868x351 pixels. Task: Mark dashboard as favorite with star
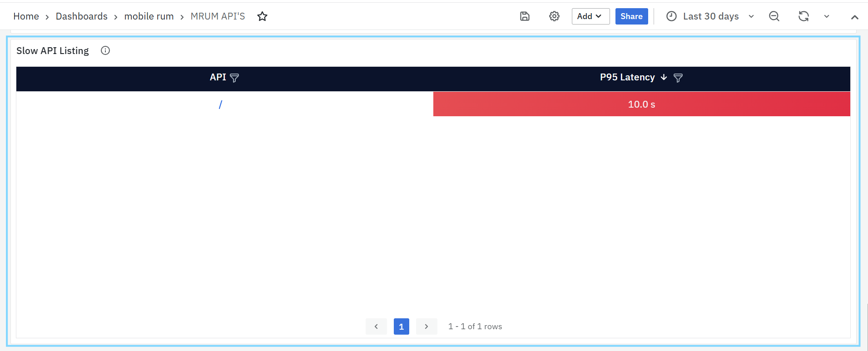pos(262,16)
